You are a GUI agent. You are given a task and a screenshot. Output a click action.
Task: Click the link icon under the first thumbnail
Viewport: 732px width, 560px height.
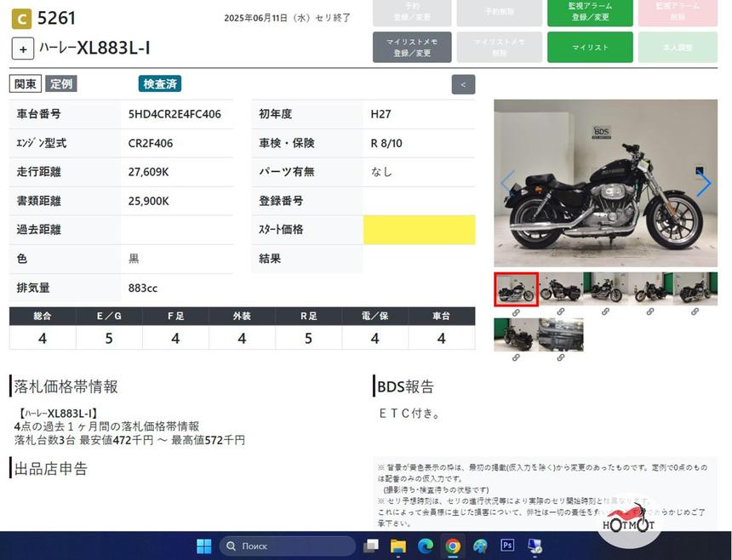tap(516, 312)
